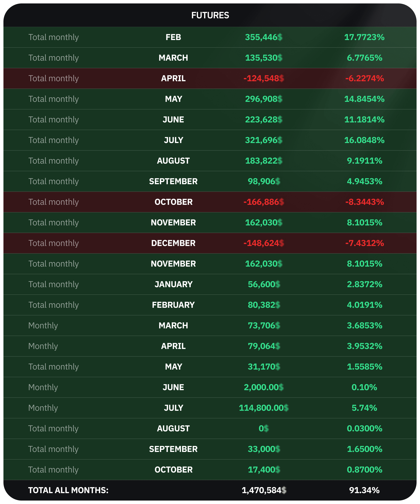The height and width of the screenshot is (504, 420).
Task: Click the 14.8454% percentage
Action: click(x=364, y=99)
